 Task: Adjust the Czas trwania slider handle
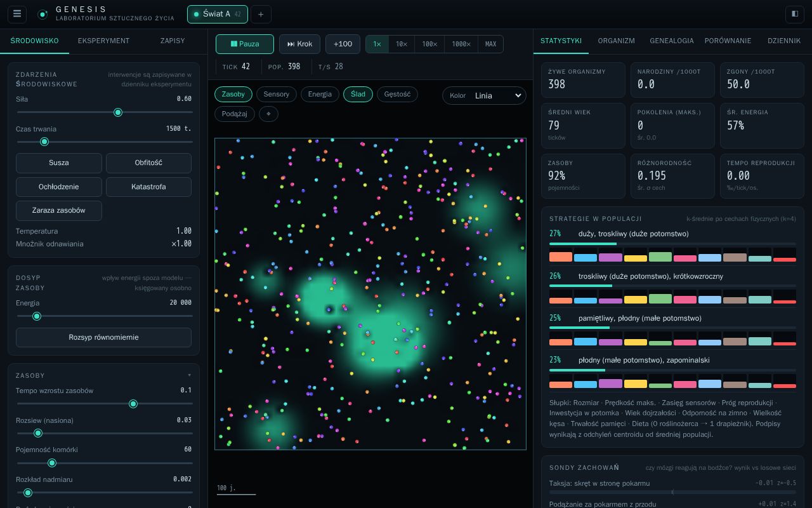tap(44, 142)
